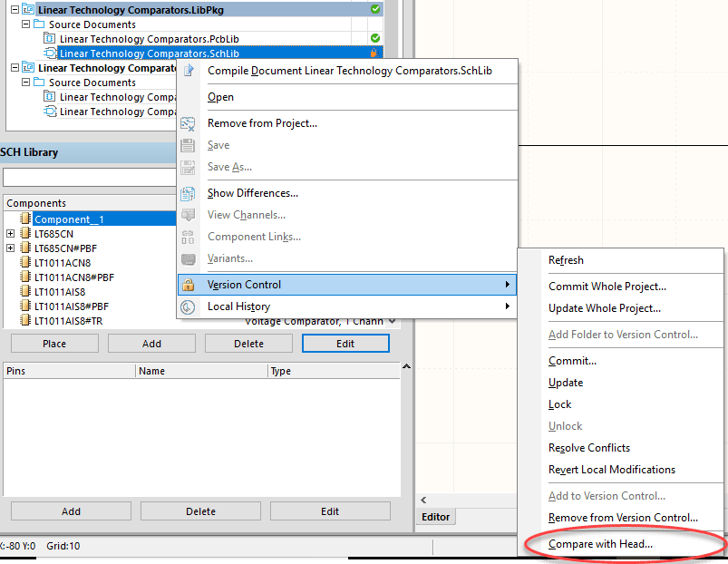Viewport: 728px width, 564px height.
Task: Click the second Source Documents folder icon
Action: (39, 82)
